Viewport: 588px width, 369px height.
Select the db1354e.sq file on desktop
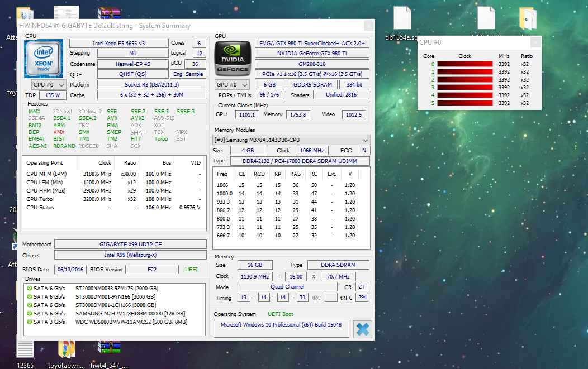[x=402, y=23]
